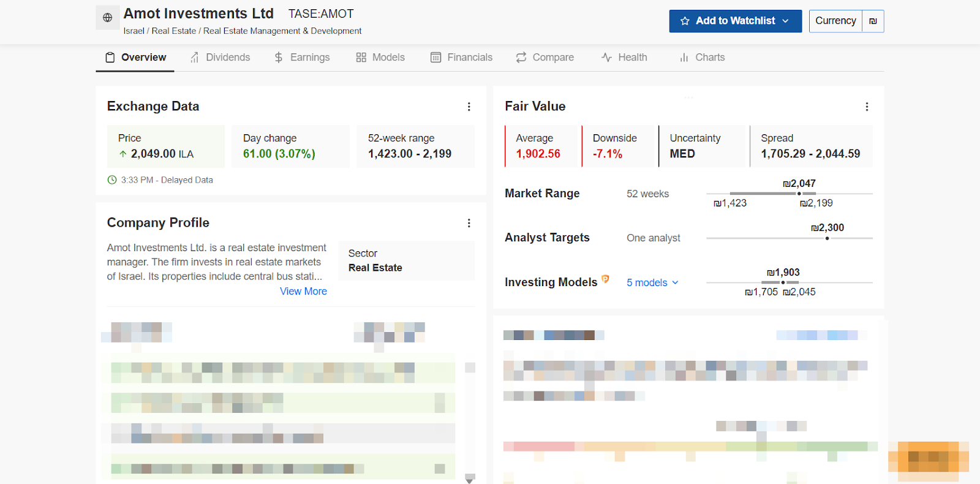Click View More in Company Profile
This screenshot has width=980, height=484.
point(303,291)
